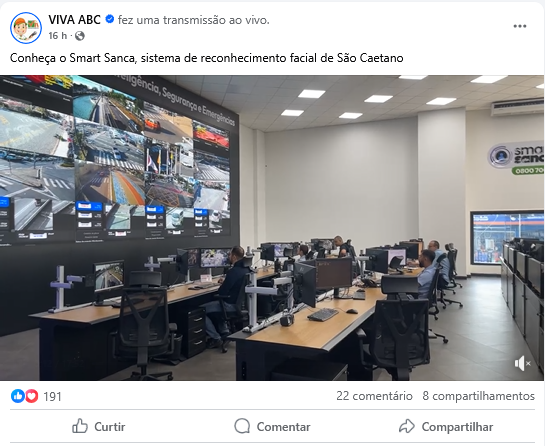Click the thumbs-up icon beside Curtir

[80, 426]
